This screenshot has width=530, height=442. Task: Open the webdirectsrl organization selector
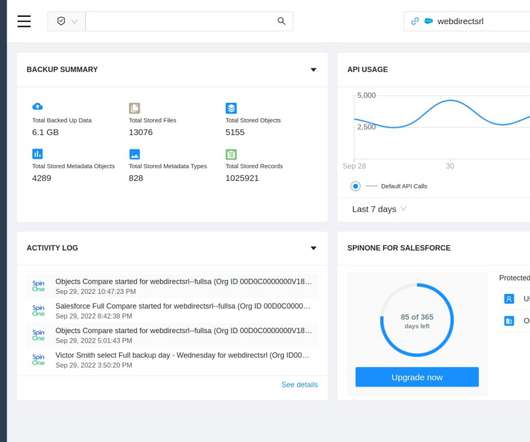[467, 21]
